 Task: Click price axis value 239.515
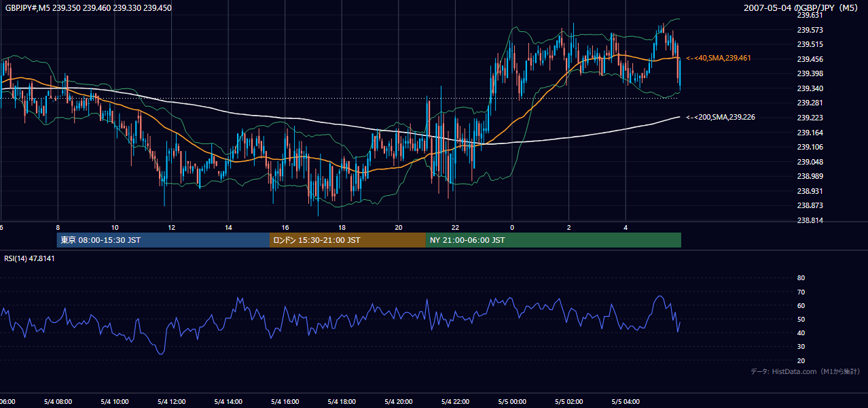(810, 44)
